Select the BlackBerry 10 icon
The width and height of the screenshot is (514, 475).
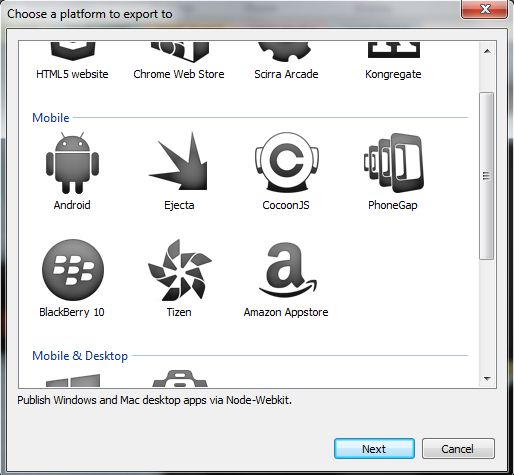73,269
